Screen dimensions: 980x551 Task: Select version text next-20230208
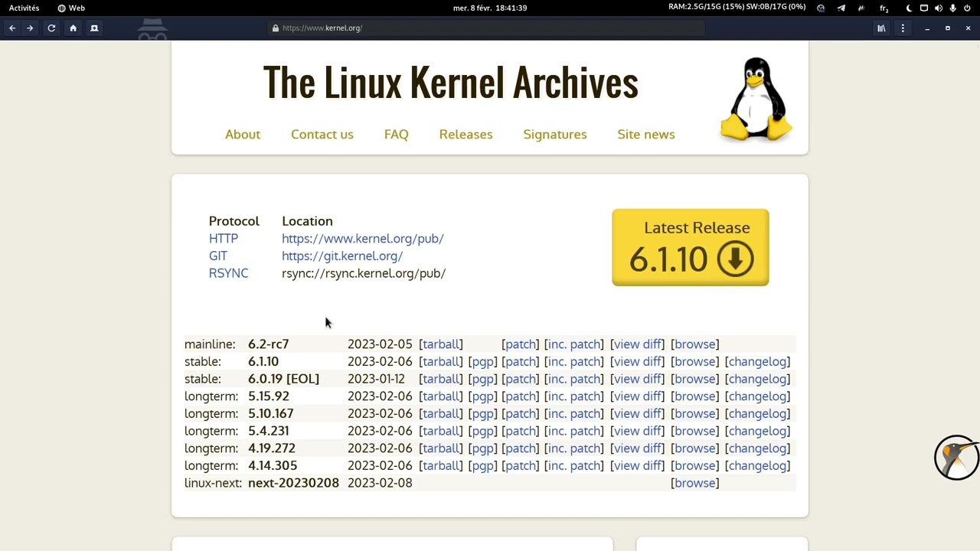(293, 483)
